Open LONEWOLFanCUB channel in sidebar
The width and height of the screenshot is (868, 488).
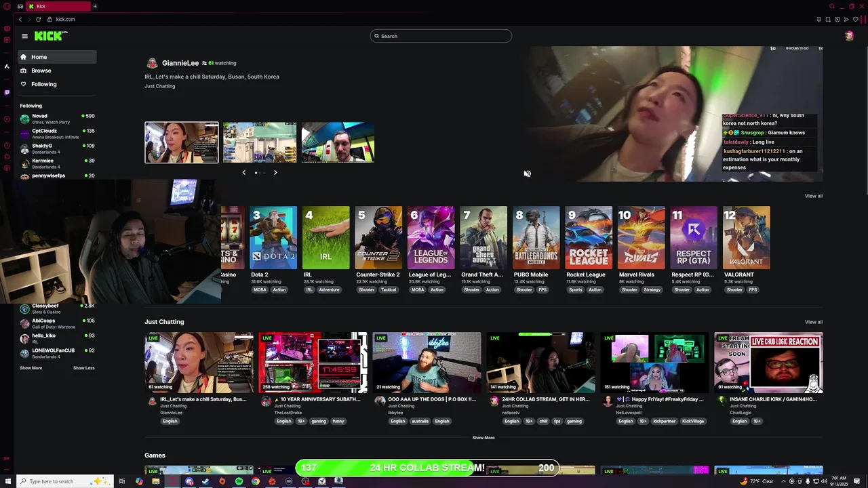click(57, 353)
